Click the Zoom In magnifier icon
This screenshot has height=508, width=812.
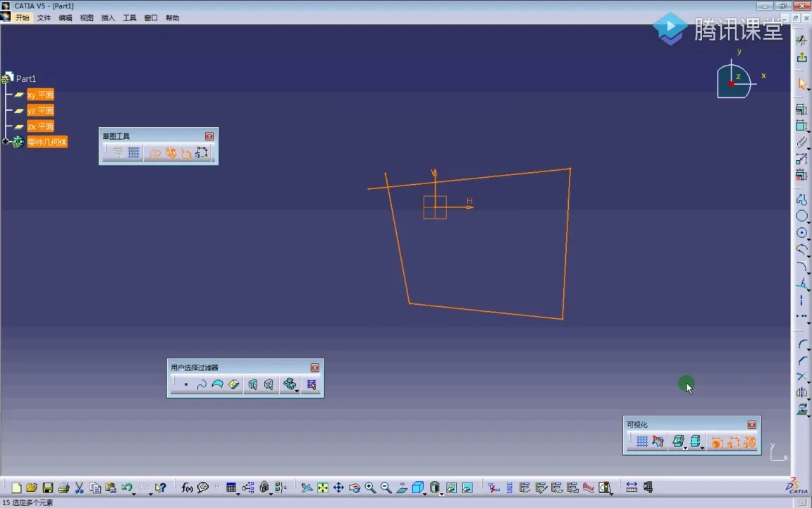370,488
